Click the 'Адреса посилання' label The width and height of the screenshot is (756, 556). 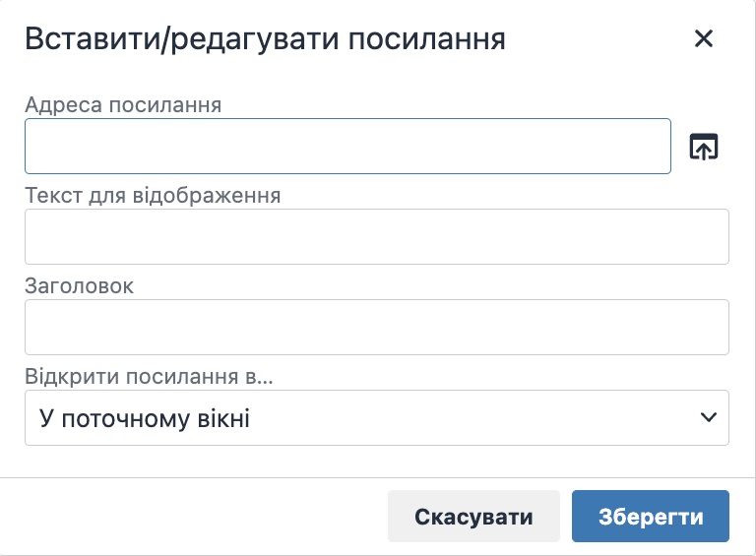click(x=123, y=104)
